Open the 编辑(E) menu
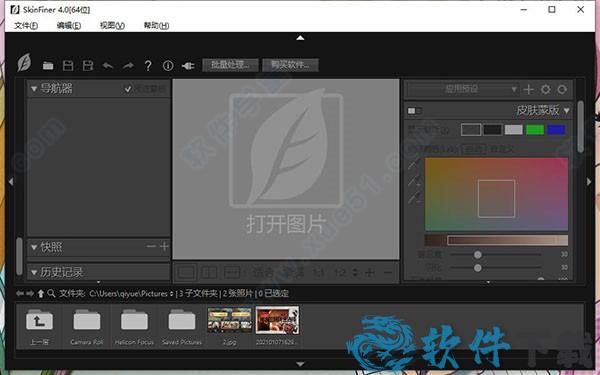Screen dimensions: 600x375 [x=69, y=26]
